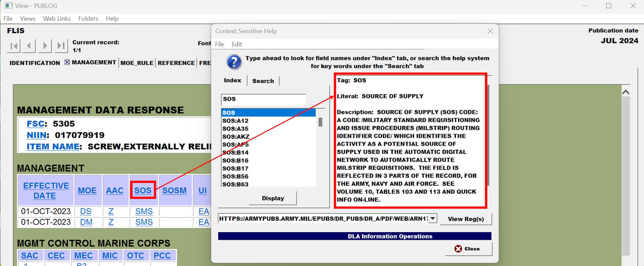Open Edit menu in help dialog

[x=236, y=44]
